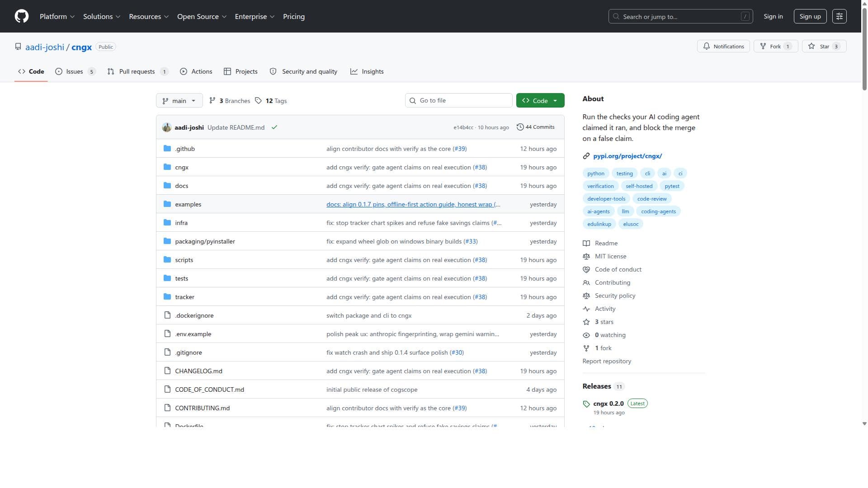Click aadi-joshi avatar in commit row

tap(167, 127)
